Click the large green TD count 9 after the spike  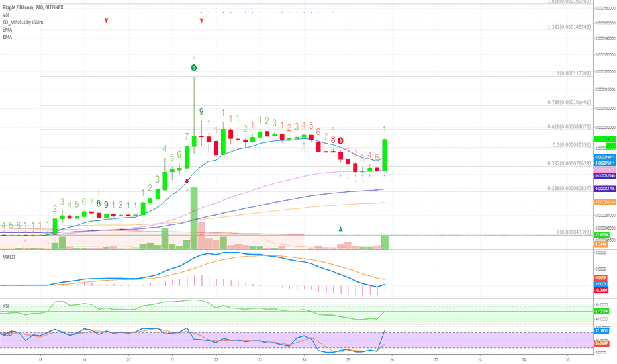[x=201, y=112]
